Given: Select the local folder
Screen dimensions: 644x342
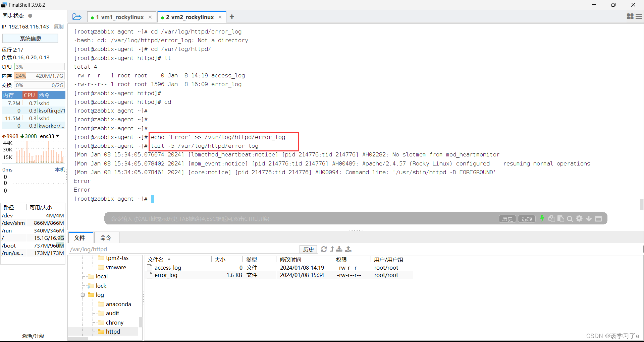Looking at the screenshot, I should [x=102, y=276].
